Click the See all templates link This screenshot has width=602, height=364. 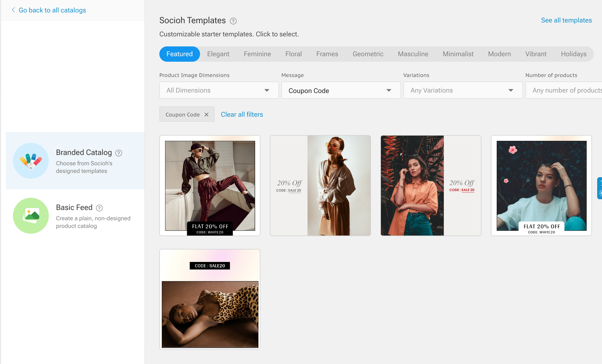(x=566, y=20)
